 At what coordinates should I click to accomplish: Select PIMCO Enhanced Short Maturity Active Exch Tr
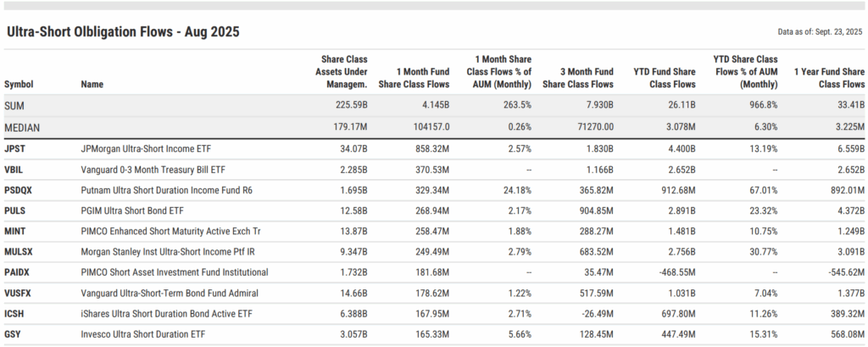170,231
